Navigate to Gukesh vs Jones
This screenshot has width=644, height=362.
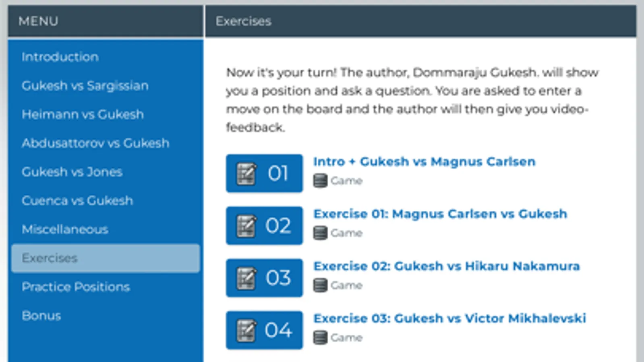click(72, 172)
